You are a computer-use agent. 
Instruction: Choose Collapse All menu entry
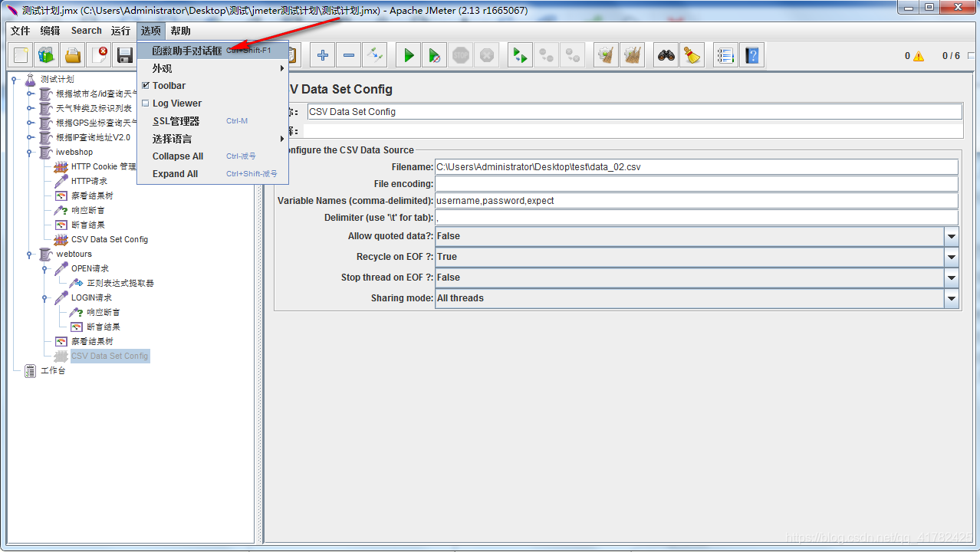pos(213,156)
